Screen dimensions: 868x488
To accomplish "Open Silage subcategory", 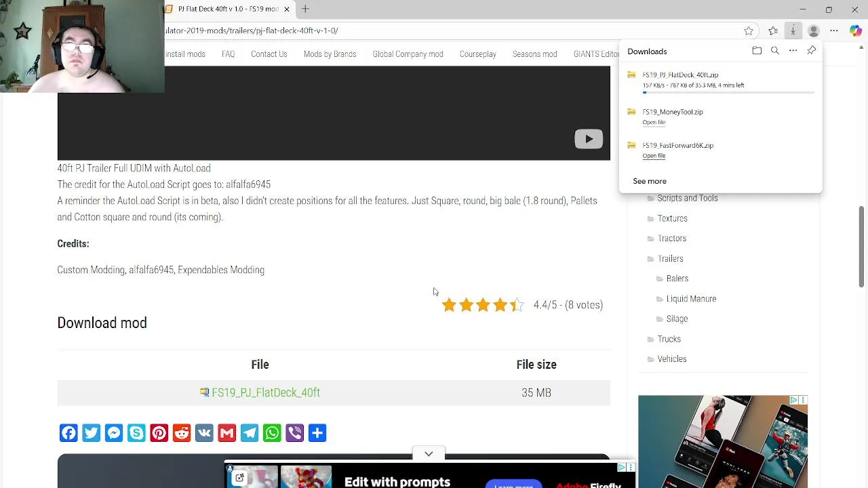I will (x=677, y=319).
